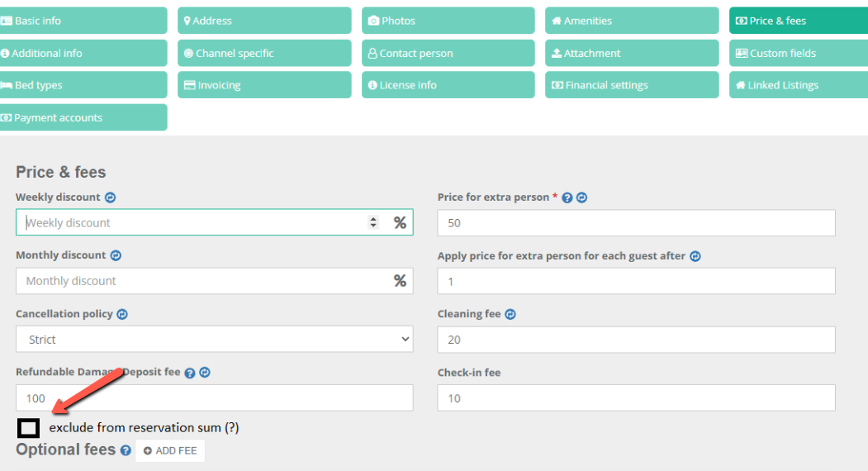
Task: Select the Payment accounts tab
Action: point(83,117)
